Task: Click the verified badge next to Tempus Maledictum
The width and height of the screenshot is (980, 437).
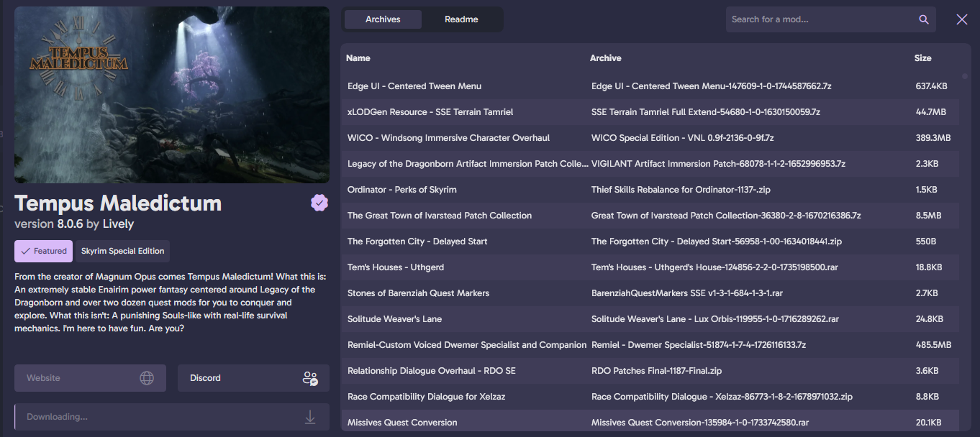Action: click(319, 203)
